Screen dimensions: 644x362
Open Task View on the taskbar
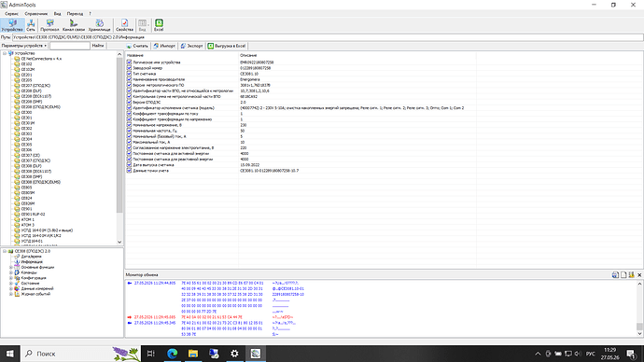tap(151, 354)
